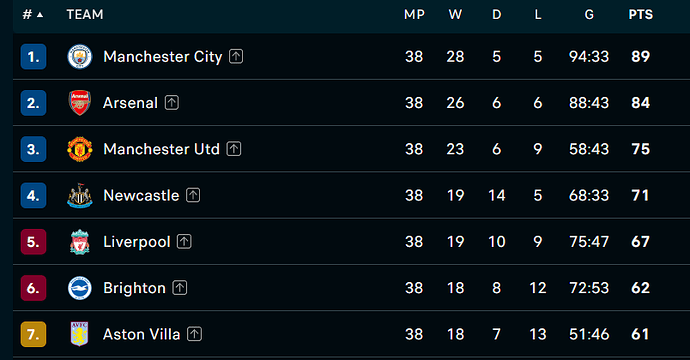
Task: Click the blue position 1 badge
Action: [x=33, y=56]
